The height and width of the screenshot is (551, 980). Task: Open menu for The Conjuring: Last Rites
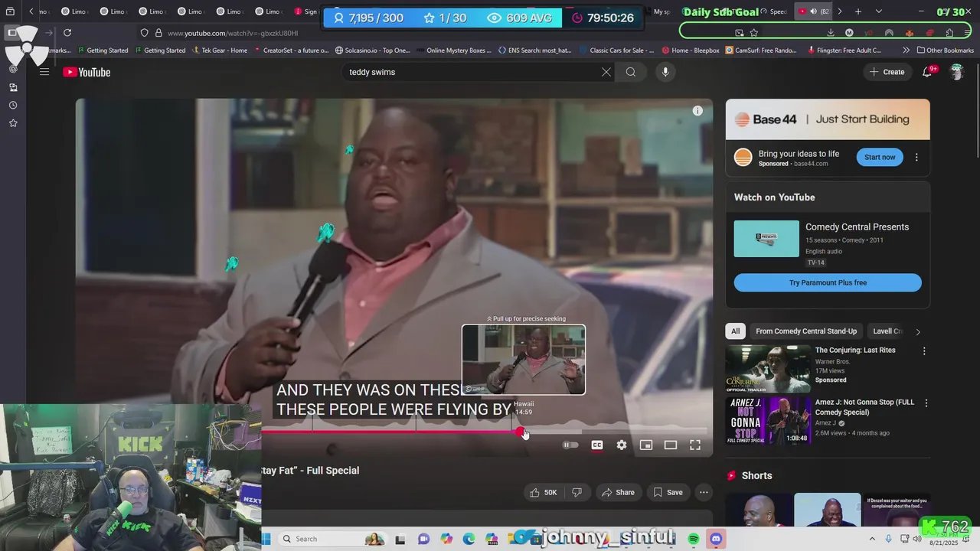tap(924, 351)
